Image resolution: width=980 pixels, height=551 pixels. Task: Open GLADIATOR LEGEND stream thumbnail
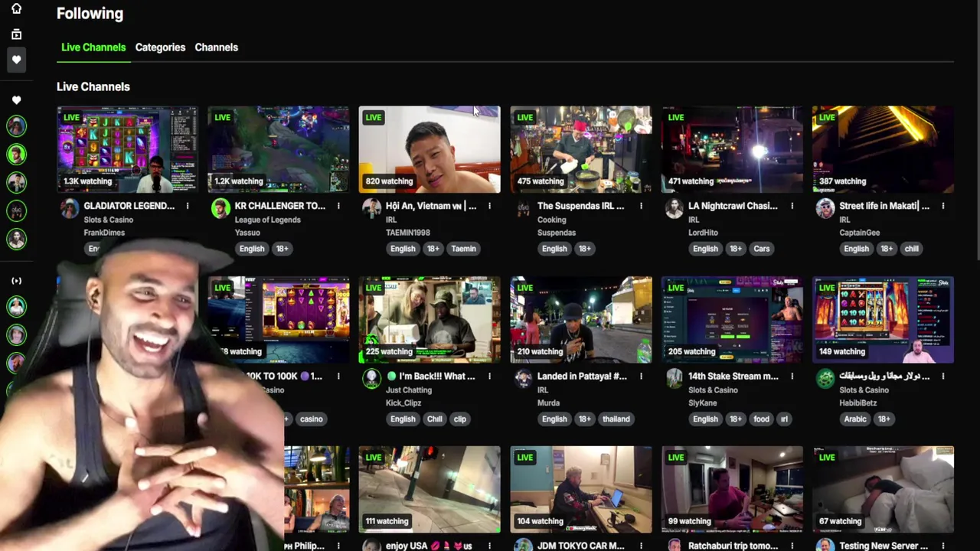[127, 149]
